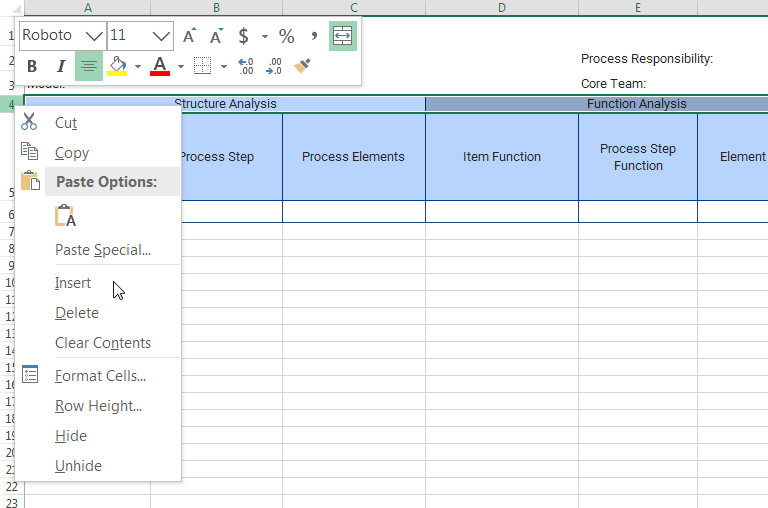
Task: Open the font size dropdown showing 11
Action: coord(162,36)
